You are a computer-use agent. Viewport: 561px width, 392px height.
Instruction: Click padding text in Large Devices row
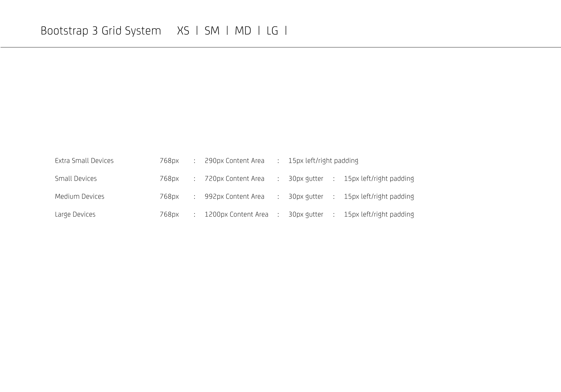point(379,215)
